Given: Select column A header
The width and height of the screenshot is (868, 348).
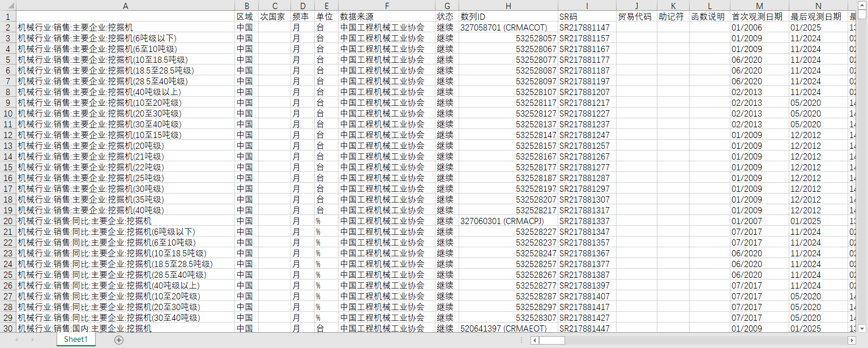Looking at the screenshot, I should click(x=125, y=5).
